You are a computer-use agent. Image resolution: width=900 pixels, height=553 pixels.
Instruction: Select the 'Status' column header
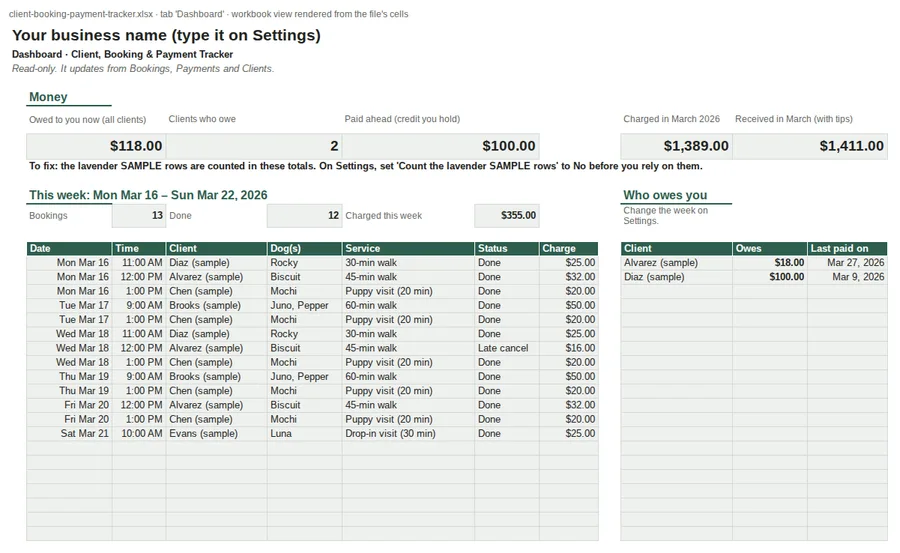click(x=507, y=249)
